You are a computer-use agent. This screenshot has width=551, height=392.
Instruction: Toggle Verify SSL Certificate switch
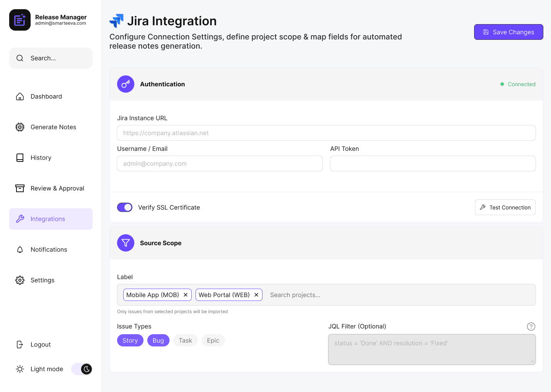[x=125, y=207]
